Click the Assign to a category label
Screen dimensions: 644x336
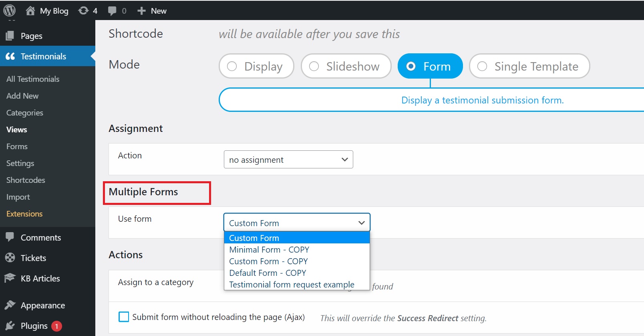pos(156,282)
